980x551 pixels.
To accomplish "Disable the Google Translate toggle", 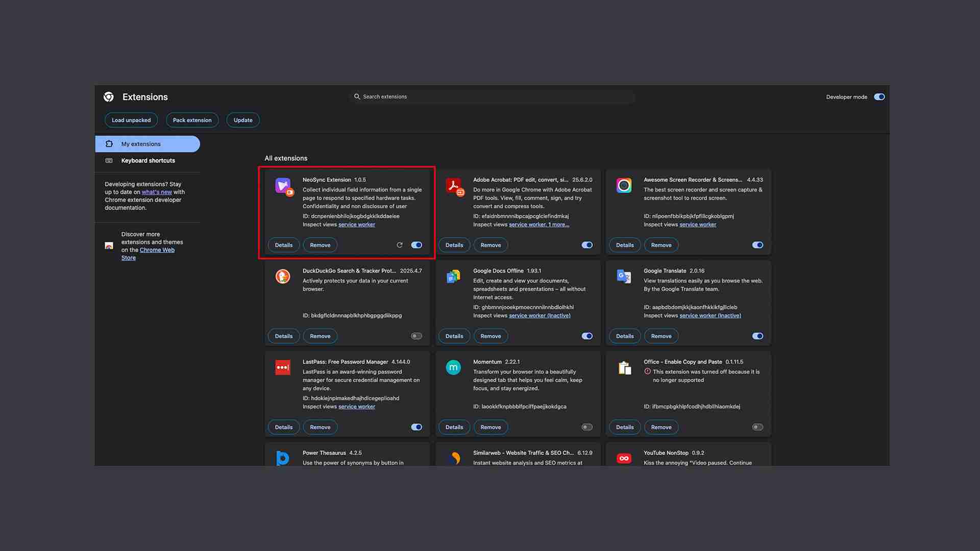I will point(757,336).
